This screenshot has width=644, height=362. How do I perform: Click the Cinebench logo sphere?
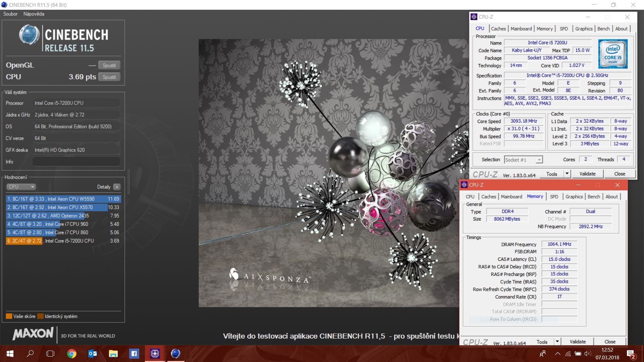tap(29, 35)
